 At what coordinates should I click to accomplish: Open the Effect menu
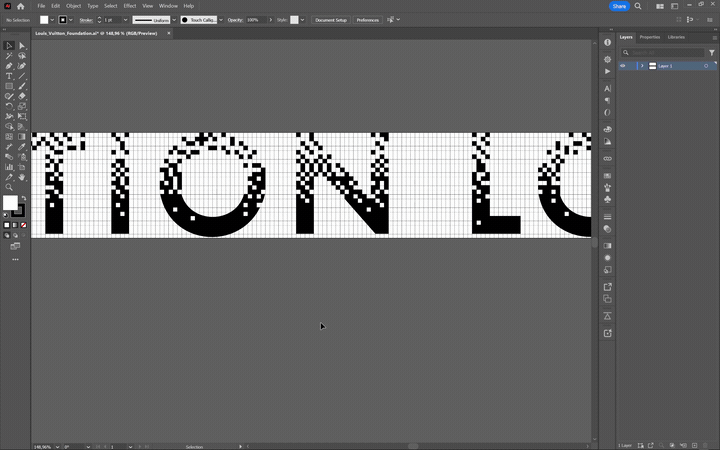(x=130, y=6)
